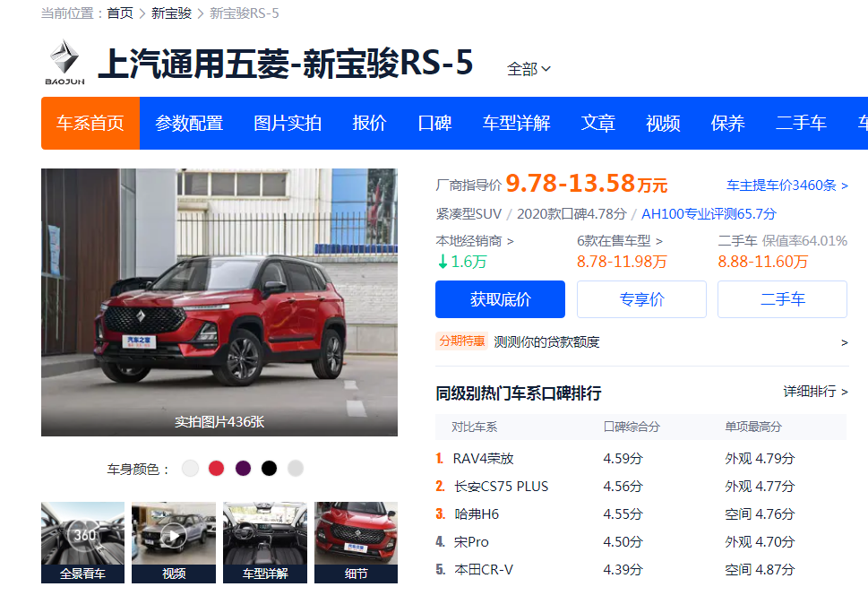Go to 首页 breadcrumb link
The height and width of the screenshot is (604, 868).
tap(120, 13)
